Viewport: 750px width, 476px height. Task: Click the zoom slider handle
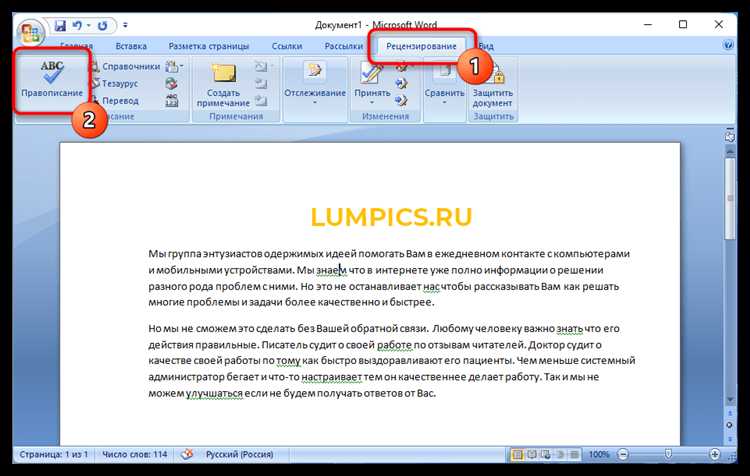coord(668,454)
